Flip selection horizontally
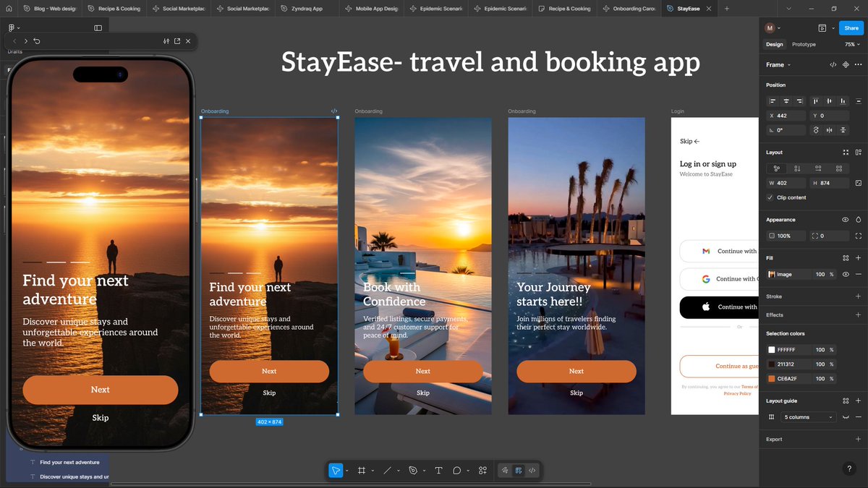 [829, 130]
